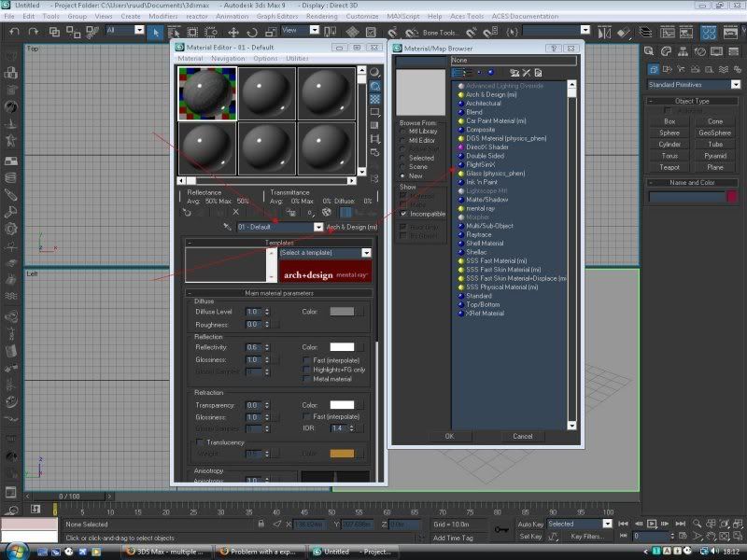747x560 pixels.
Task: Open the Modify command panel tab
Action: click(x=666, y=51)
